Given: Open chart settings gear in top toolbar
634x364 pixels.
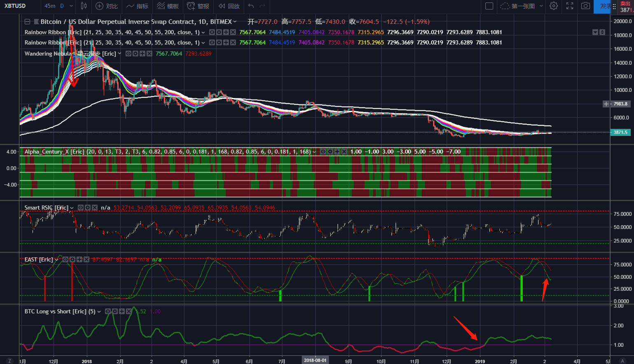Looking at the screenshot, I should pyautogui.click(x=554, y=6).
